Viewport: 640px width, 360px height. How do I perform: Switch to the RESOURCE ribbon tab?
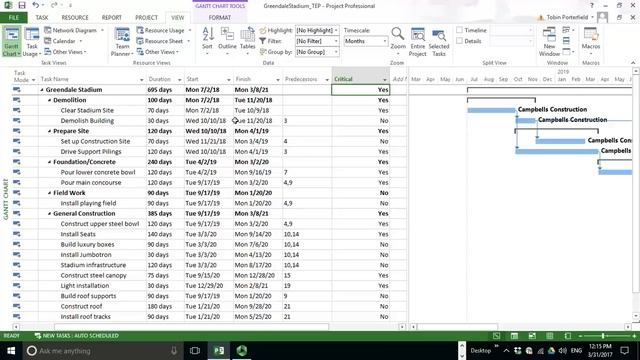click(75, 18)
